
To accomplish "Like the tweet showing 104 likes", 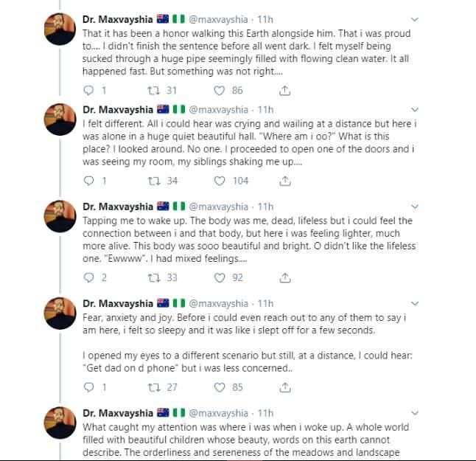I will coord(219,181).
